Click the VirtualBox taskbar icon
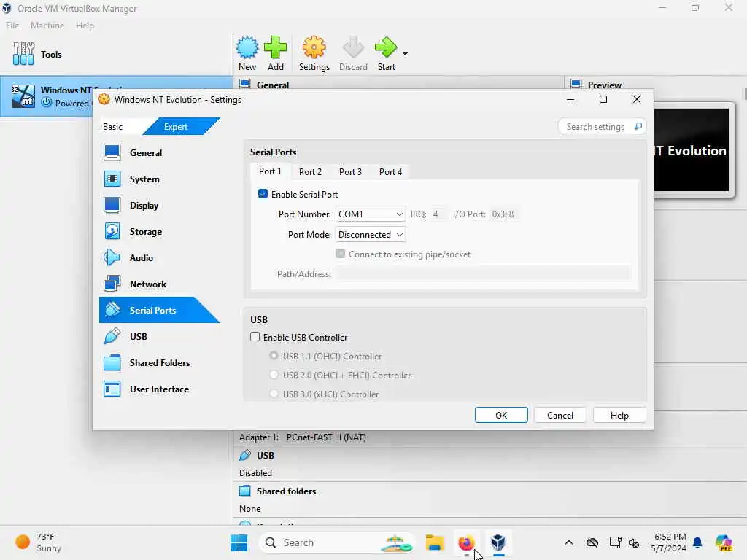Screen dimensions: 747x560 click(498, 542)
